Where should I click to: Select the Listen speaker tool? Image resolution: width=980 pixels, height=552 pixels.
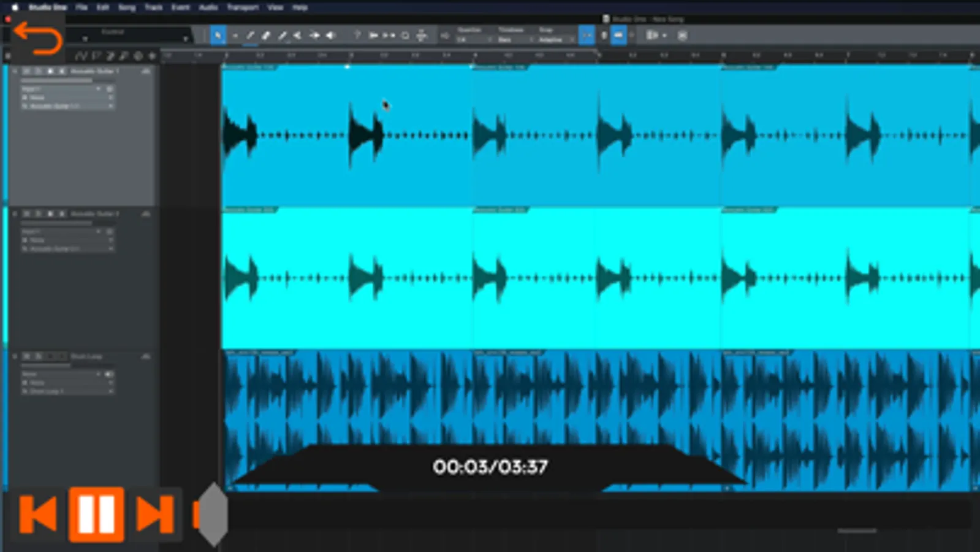pyautogui.click(x=330, y=36)
